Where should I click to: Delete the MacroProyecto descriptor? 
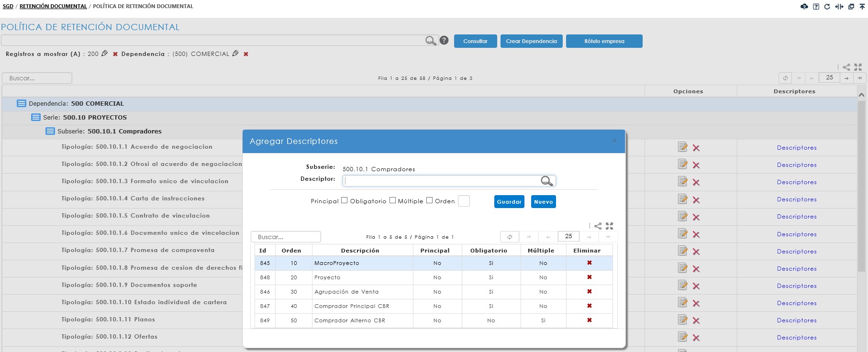point(590,263)
